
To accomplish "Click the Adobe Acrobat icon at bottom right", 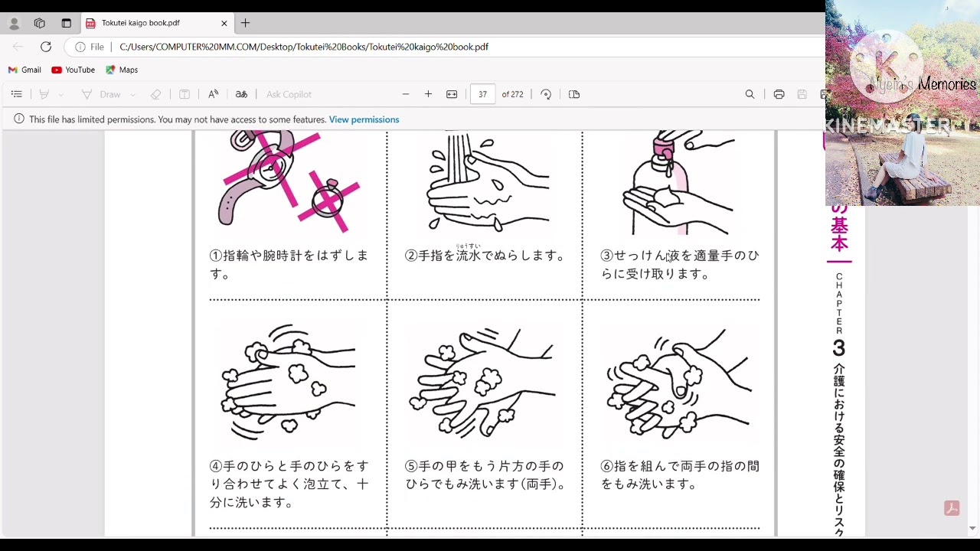I will click(x=952, y=508).
